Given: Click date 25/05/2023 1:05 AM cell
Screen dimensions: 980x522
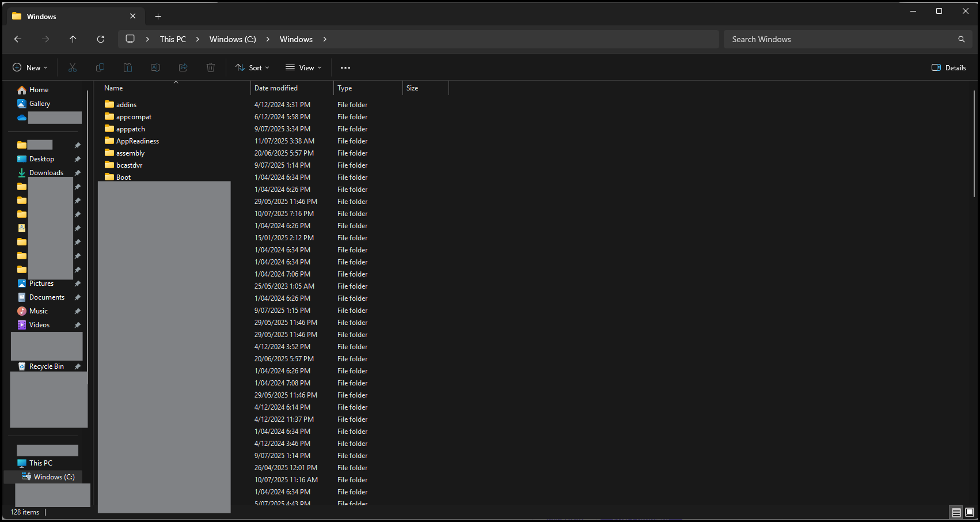Looking at the screenshot, I should point(284,286).
